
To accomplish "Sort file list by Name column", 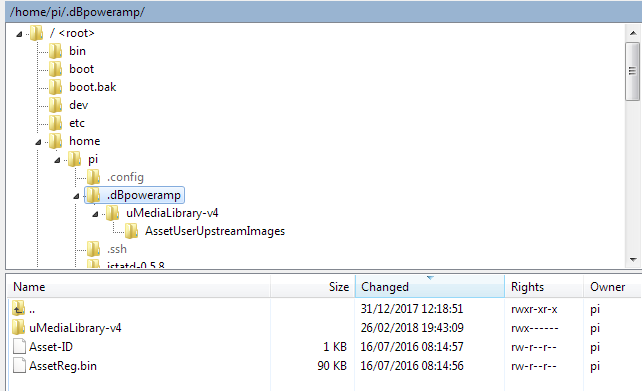I will [138, 287].
